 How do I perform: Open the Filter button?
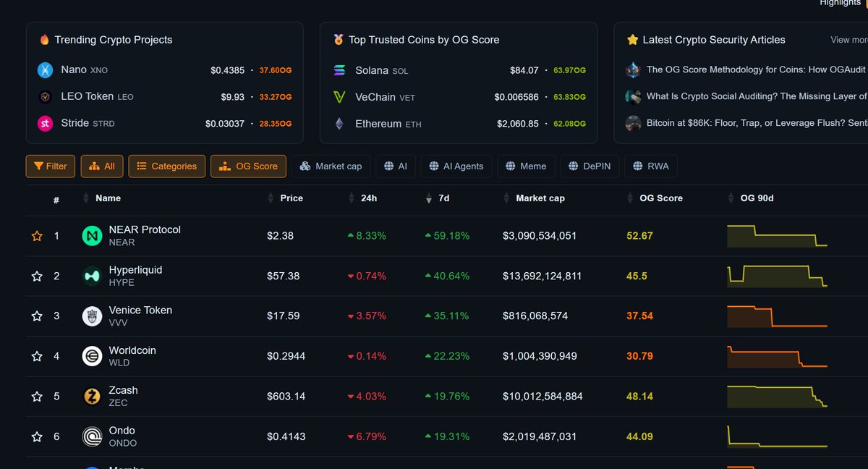51,166
